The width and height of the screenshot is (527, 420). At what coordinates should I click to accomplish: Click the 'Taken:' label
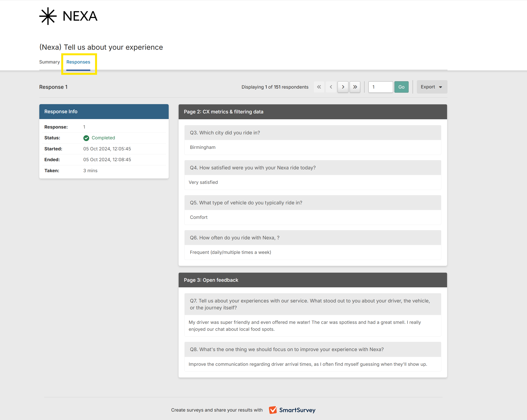coord(52,170)
